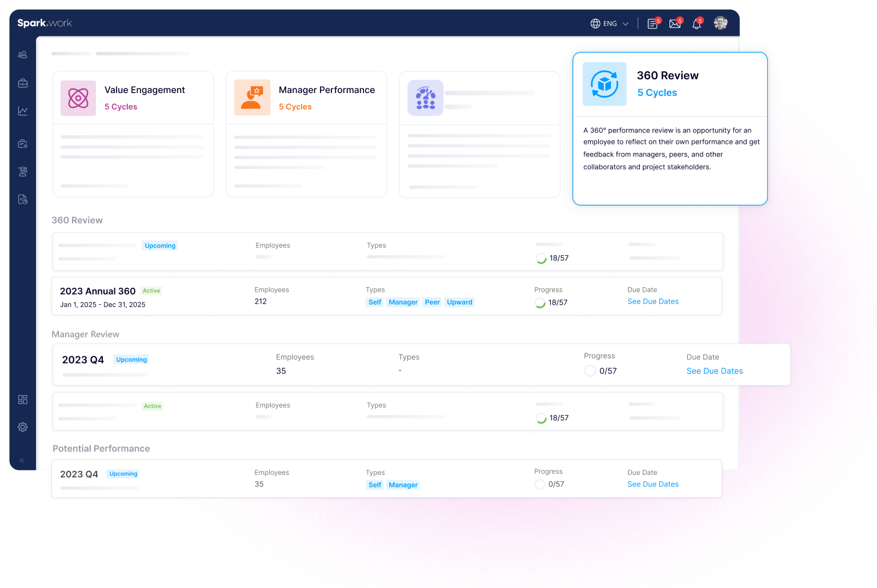The image size is (877, 588).
Task: Click the Self tag in Potential Performance row
Action: pyautogui.click(x=375, y=485)
